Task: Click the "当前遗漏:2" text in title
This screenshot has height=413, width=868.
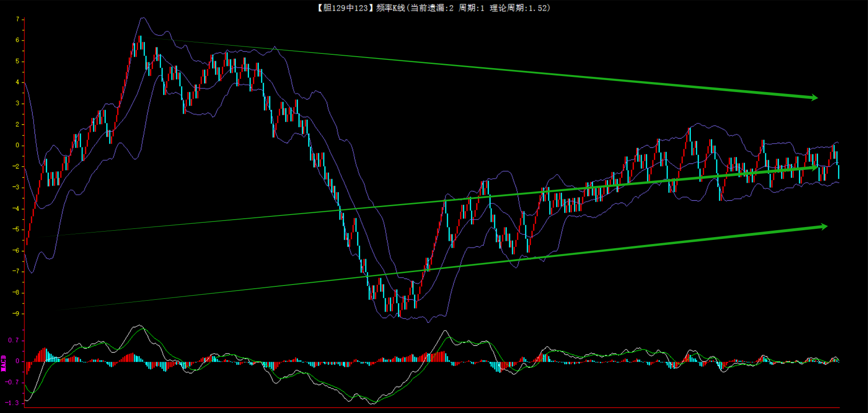Action: coord(431,8)
